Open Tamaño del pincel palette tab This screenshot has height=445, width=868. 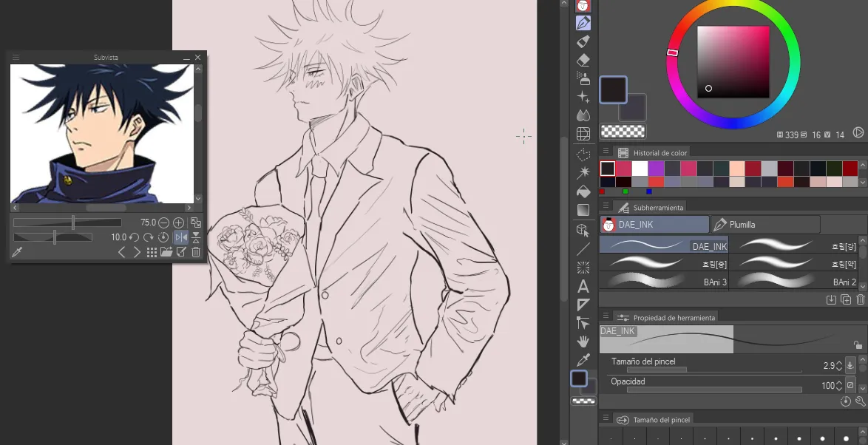[654, 419]
